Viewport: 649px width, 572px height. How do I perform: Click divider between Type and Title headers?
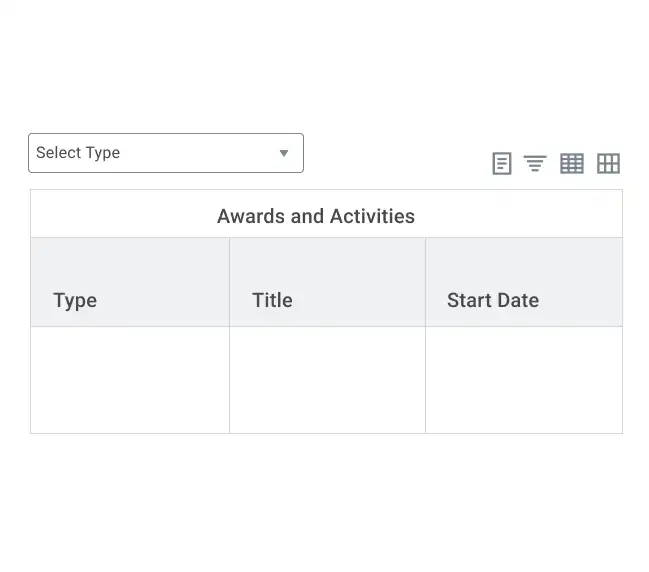(229, 282)
